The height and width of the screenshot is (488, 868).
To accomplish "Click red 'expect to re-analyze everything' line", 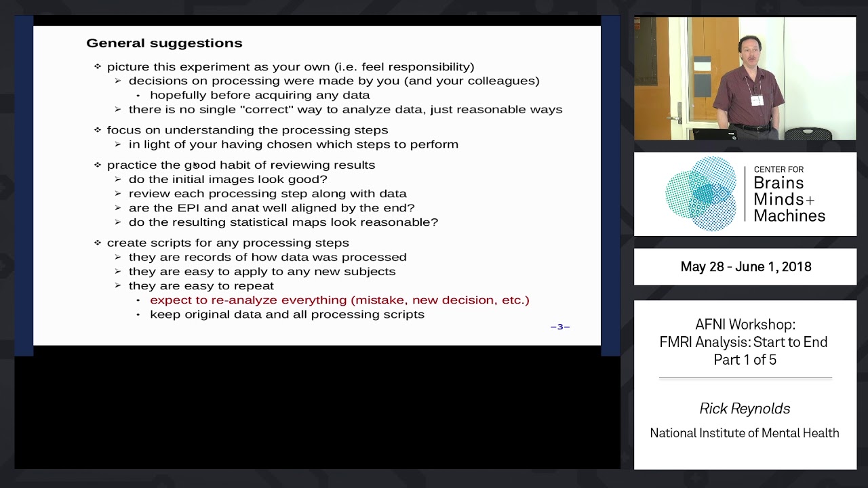I will coord(339,300).
